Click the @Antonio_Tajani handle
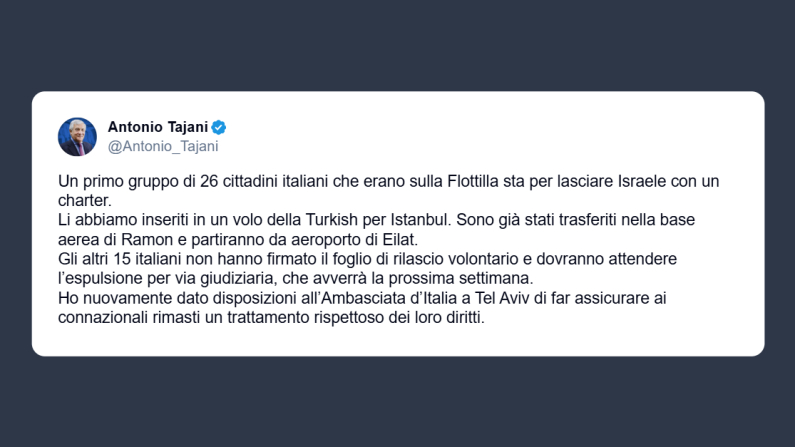Image resolution: width=795 pixels, height=447 pixels. pos(162,146)
